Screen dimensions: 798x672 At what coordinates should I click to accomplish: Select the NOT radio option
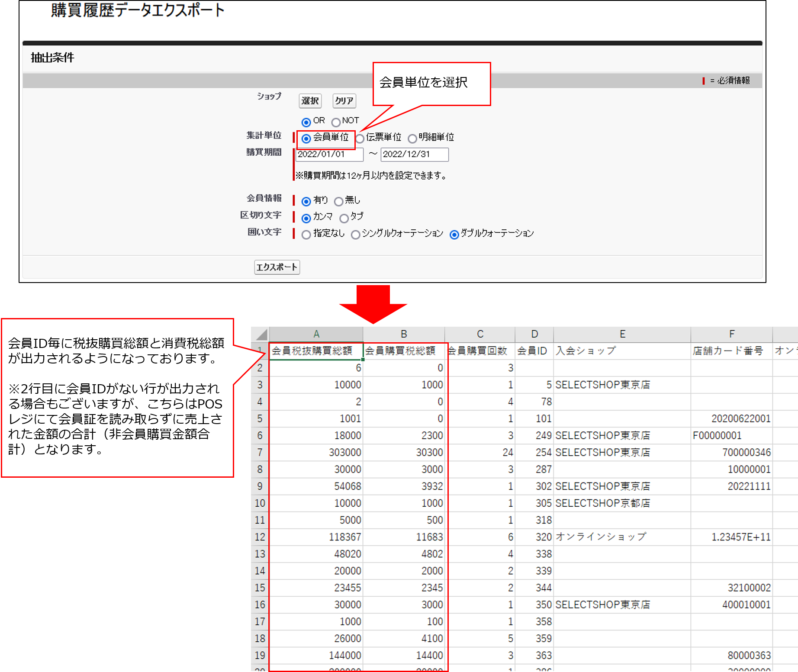[336, 121]
